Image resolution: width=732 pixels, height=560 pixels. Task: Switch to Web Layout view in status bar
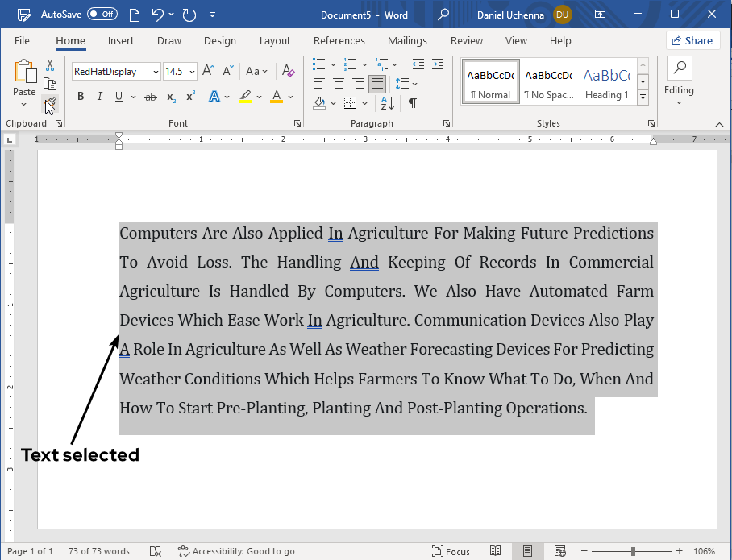[559, 551]
